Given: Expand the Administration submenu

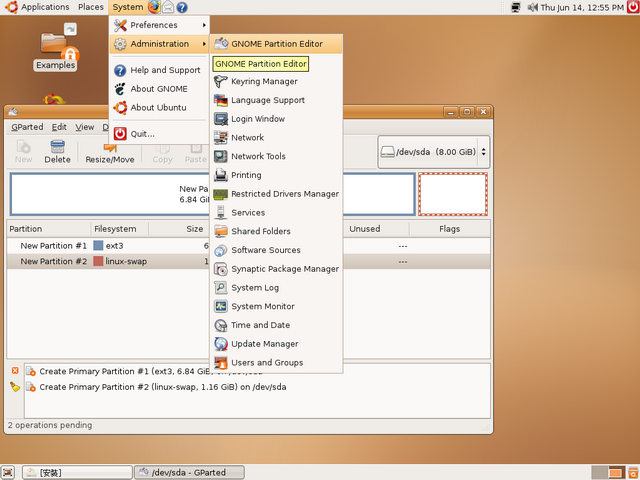Looking at the screenshot, I should pyautogui.click(x=160, y=44).
